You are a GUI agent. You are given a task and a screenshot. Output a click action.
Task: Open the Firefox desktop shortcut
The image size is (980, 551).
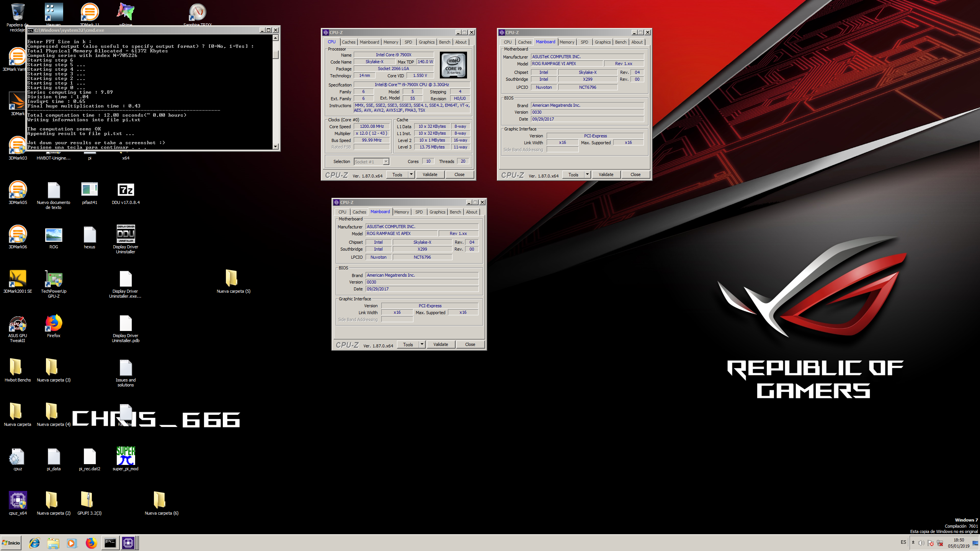(54, 326)
